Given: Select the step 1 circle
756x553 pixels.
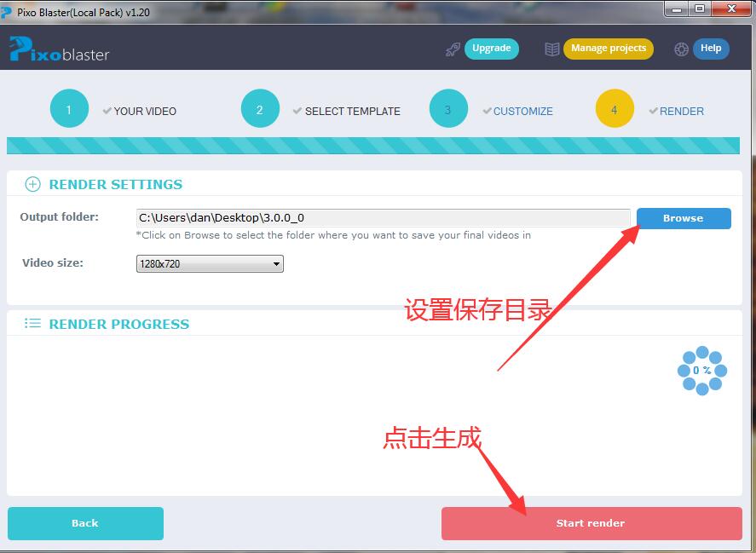Looking at the screenshot, I should click(69, 108).
